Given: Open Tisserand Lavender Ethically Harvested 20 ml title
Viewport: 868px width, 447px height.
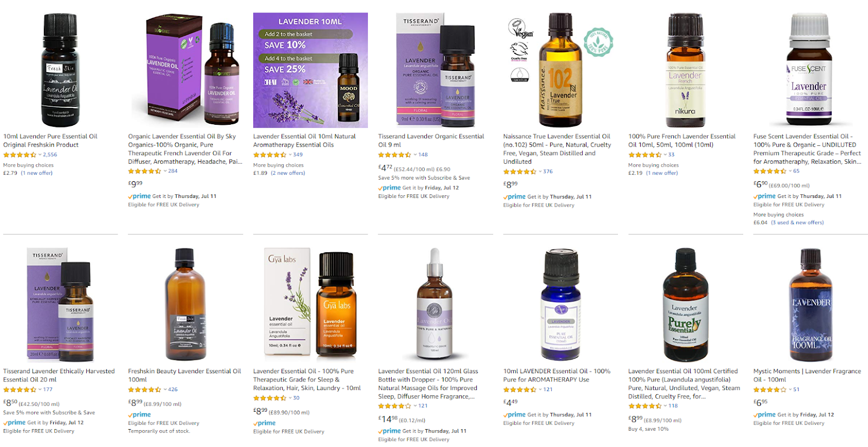Looking at the screenshot, I should (x=59, y=375).
